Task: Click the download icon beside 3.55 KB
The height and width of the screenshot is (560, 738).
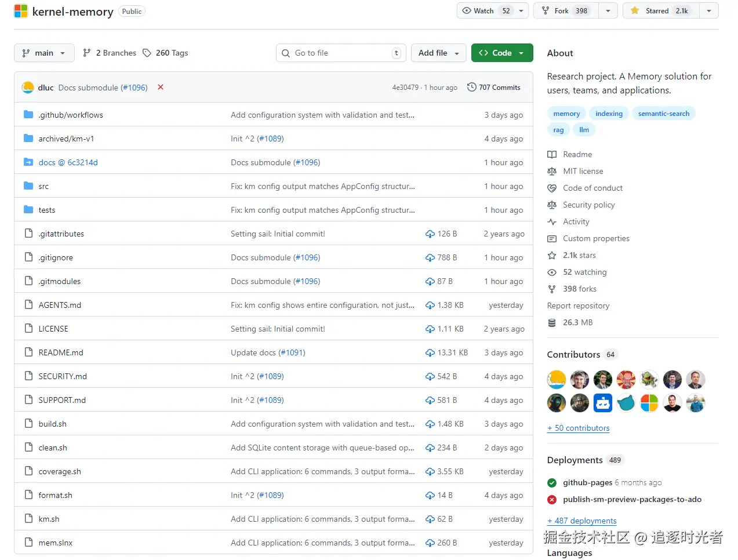Action: click(x=430, y=471)
